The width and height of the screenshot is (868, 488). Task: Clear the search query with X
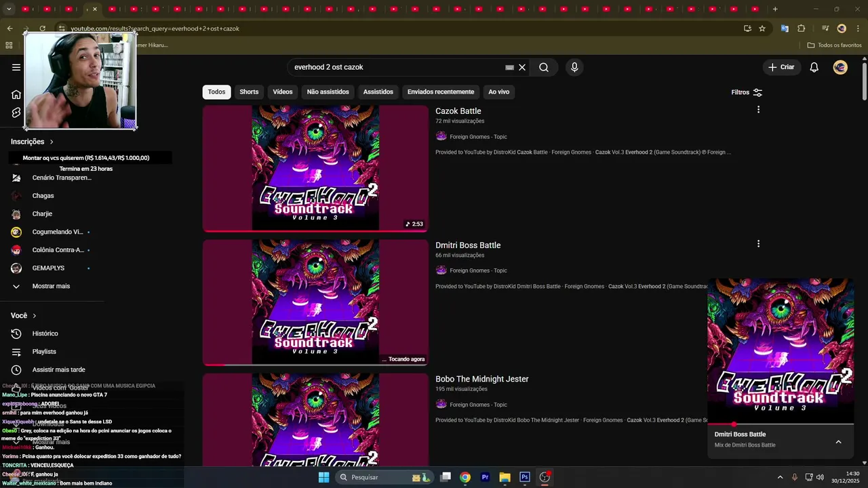tap(522, 67)
